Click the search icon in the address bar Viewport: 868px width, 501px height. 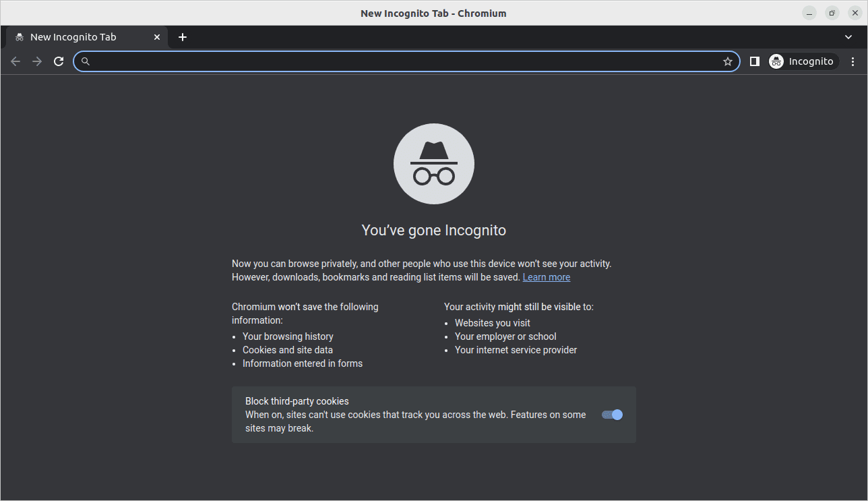click(85, 61)
